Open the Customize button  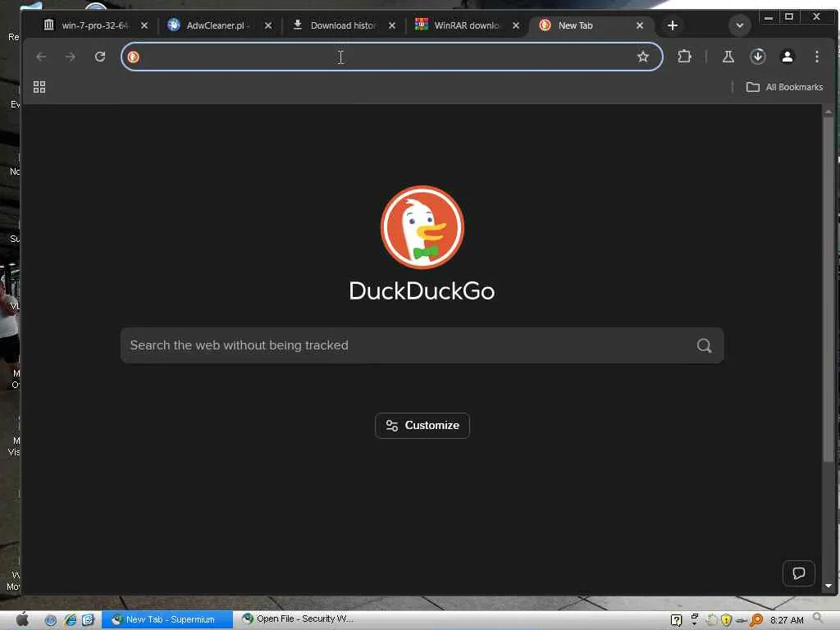pos(422,426)
